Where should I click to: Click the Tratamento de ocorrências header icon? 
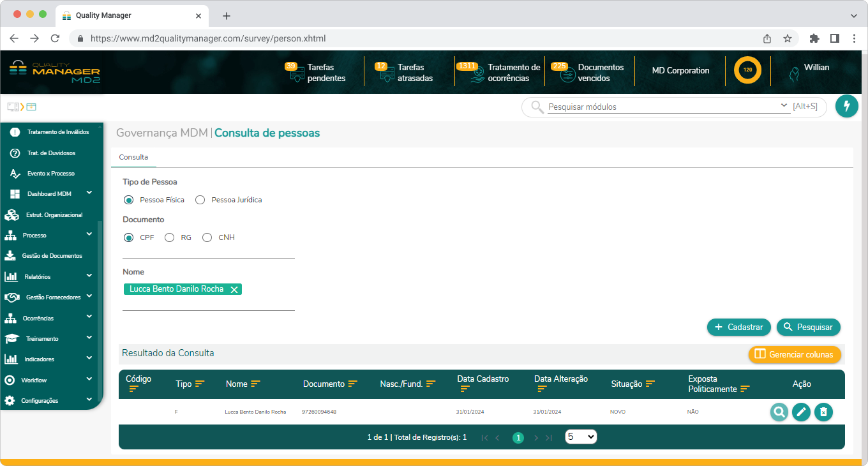pyautogui.click(x=477, y=75)
